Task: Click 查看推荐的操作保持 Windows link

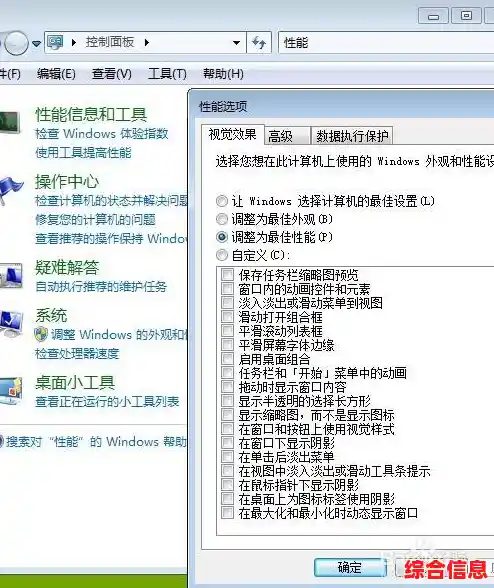Action: (111, 238)
